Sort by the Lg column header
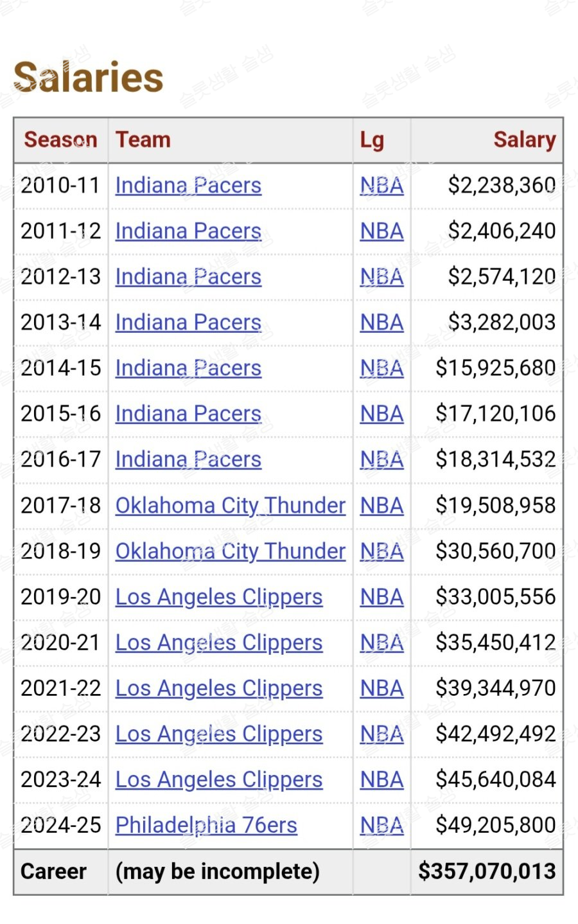This screenshot has width=578, height=924. coord(371,139)
